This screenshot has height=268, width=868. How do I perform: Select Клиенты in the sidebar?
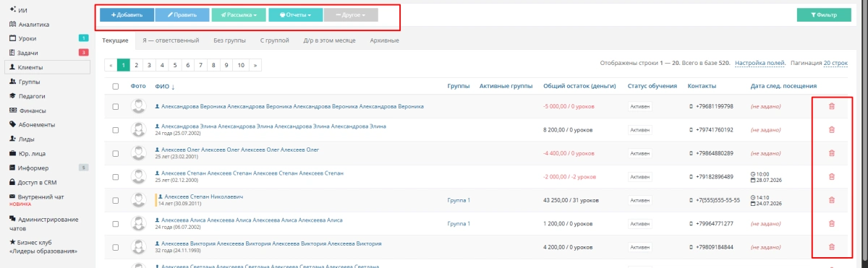coord(47,66)
